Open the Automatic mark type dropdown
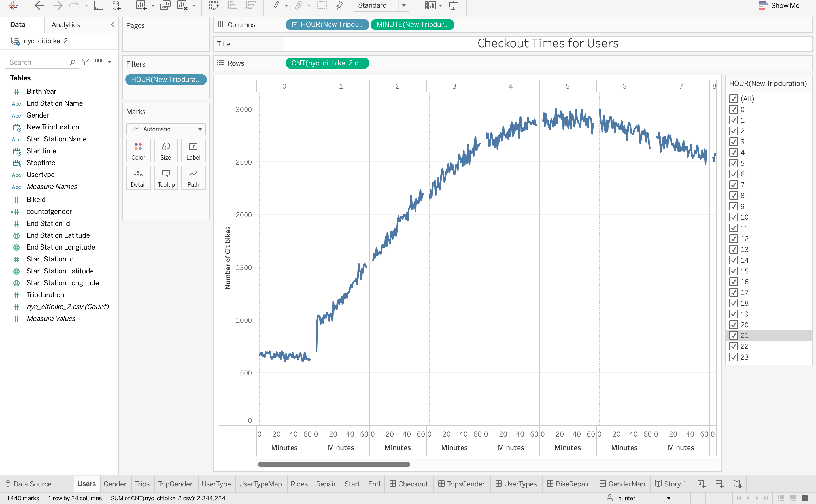The height and width of the screenshot is (504, 816). (200, 129)
